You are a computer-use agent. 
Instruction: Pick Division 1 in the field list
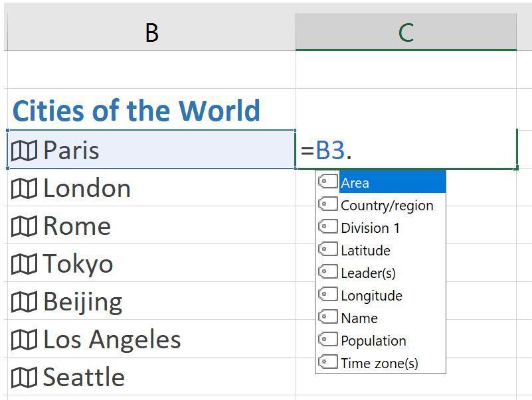(370, 228)
